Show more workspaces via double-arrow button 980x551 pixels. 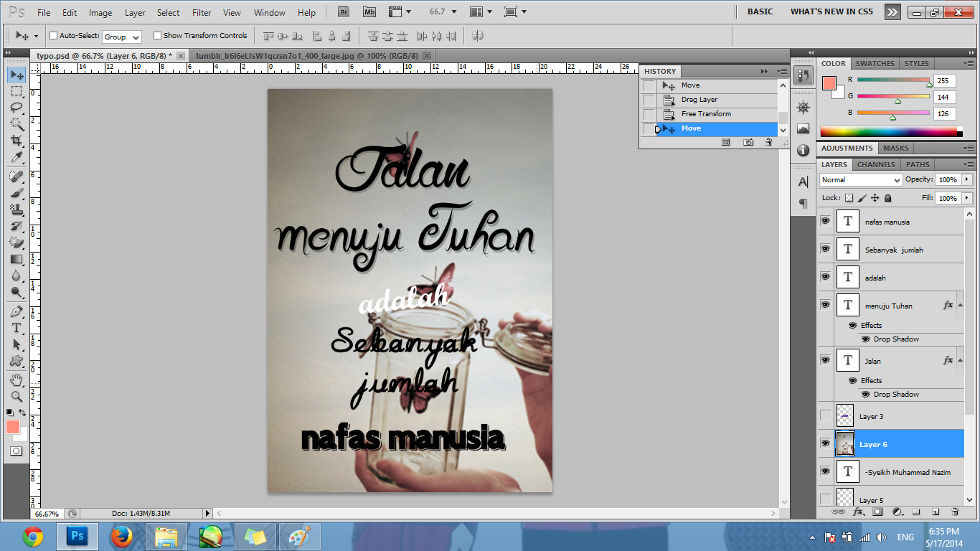pyautogui.click(x=892, y=12)
